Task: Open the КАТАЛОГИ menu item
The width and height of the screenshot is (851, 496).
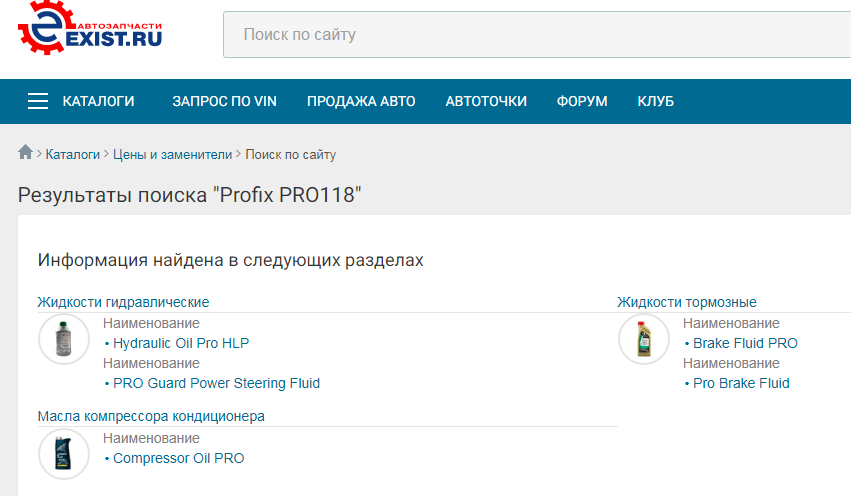Action: pos(98,101)
